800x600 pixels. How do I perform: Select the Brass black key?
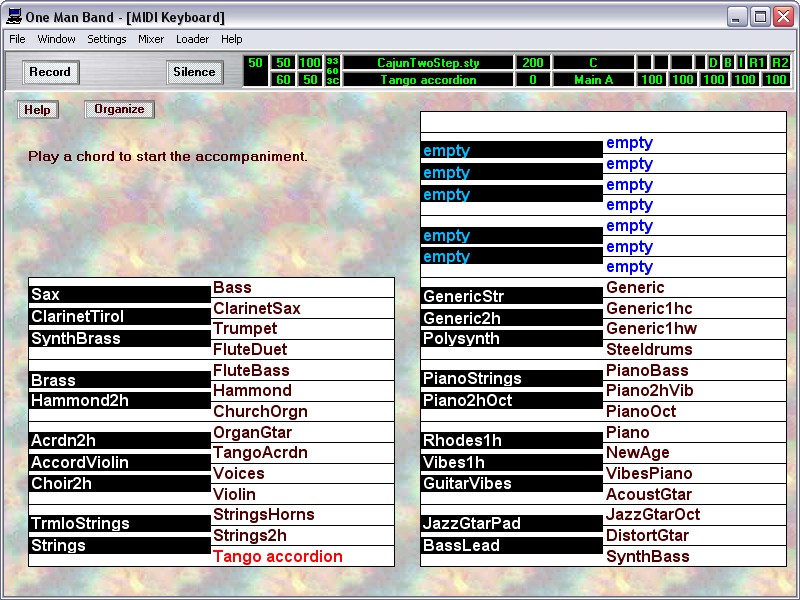coord(119,380)
